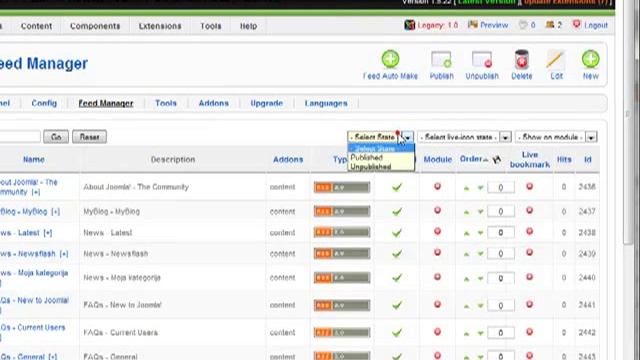
Task: Open the Components menu
Action: (95, 26)
